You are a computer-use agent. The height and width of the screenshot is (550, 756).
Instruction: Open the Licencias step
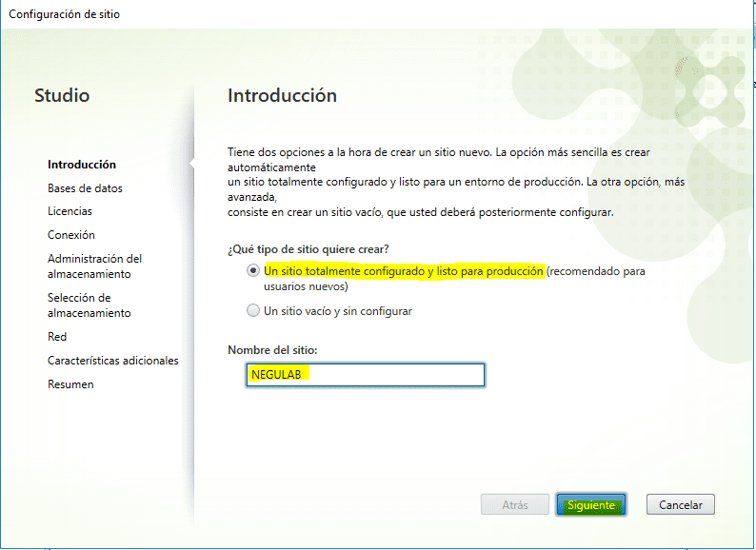tap(70, 211)
